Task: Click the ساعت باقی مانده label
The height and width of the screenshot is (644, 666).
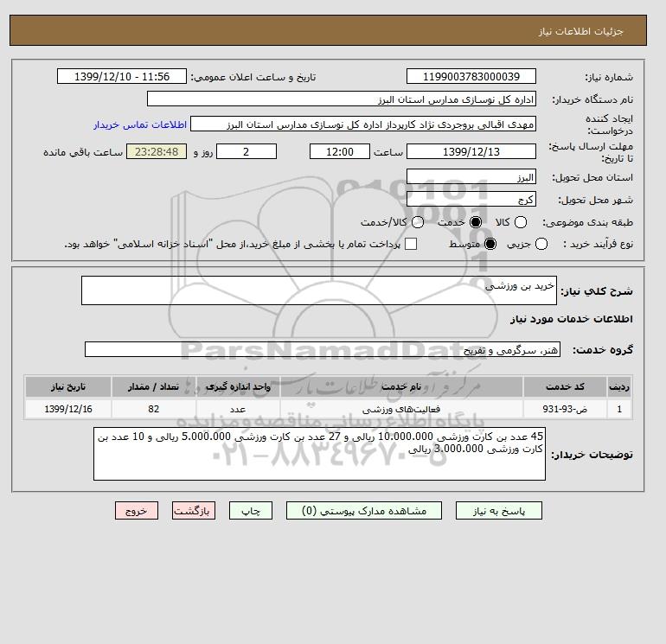Action: (83, 152)
